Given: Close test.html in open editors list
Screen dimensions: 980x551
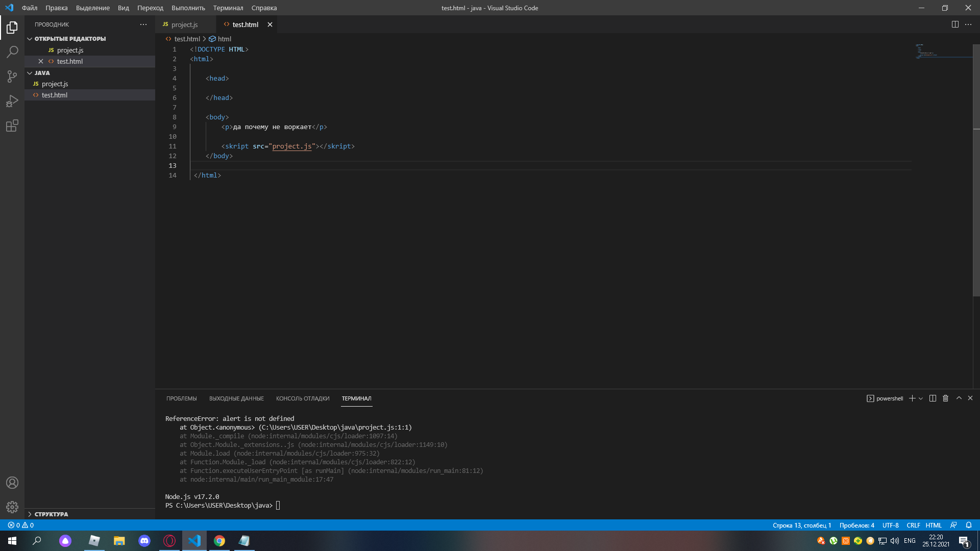Looking at the screenshot, I should coord(41,61).
